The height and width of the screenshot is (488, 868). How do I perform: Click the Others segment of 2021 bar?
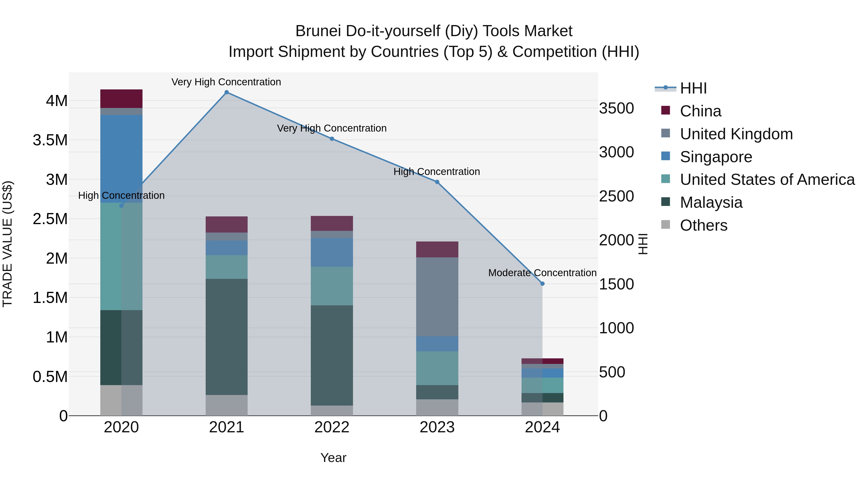click(x=226, y=405)
